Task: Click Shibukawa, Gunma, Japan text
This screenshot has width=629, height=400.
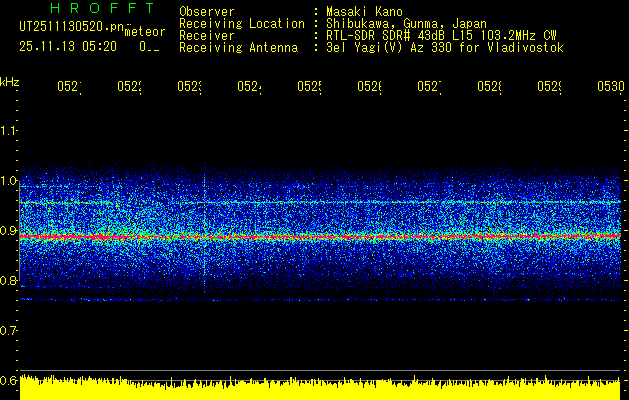Action: coord(406,24)
